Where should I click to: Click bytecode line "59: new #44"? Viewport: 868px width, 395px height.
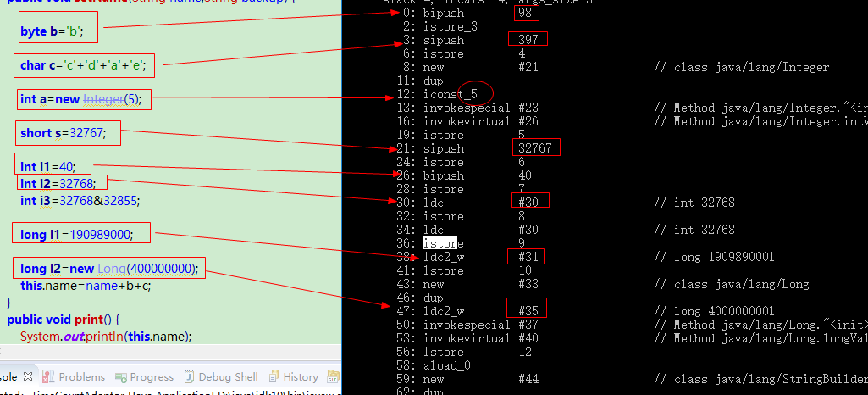467,379
